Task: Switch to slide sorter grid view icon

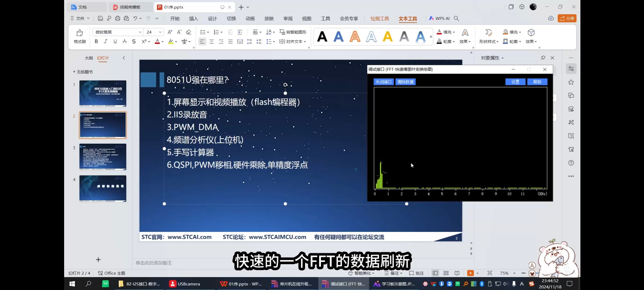Action: coord(446,273)
